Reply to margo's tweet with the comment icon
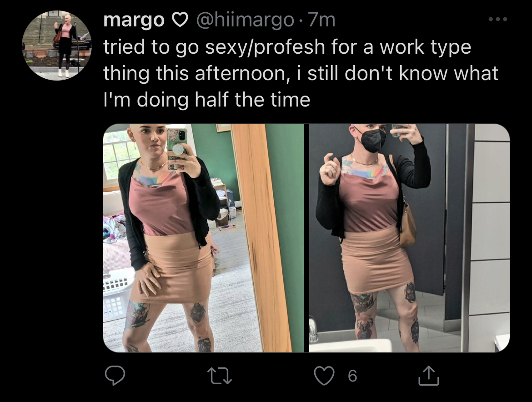The height and width of the screenshot is (402, 532). tap(115, 375)
